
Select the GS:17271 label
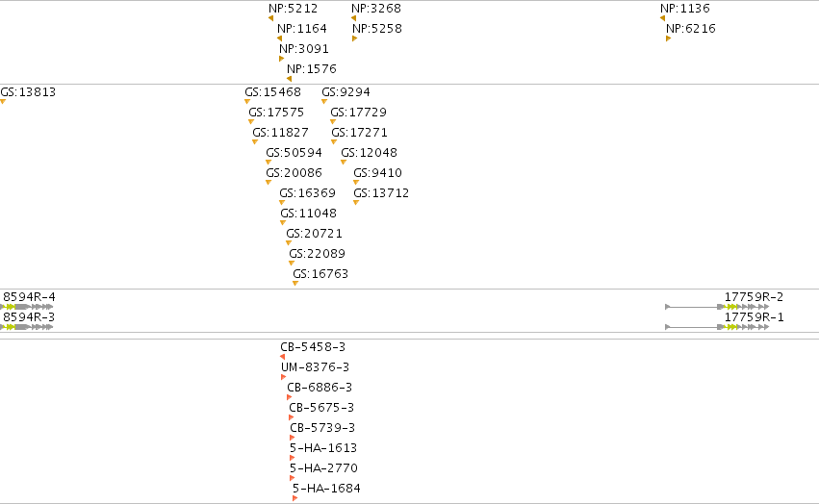click(359, 133)
